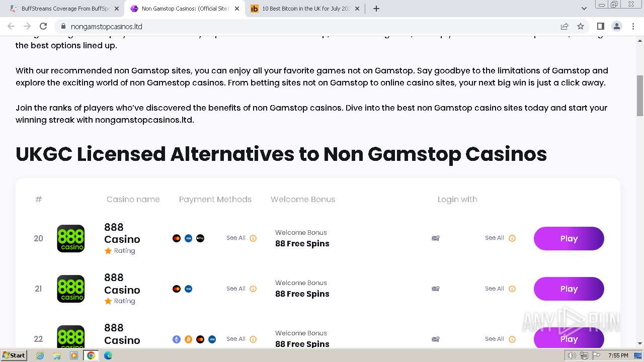The height and width of the screenshot is (362, 644).
Task: Click login info icon in row 21
Action: (512, 289)
